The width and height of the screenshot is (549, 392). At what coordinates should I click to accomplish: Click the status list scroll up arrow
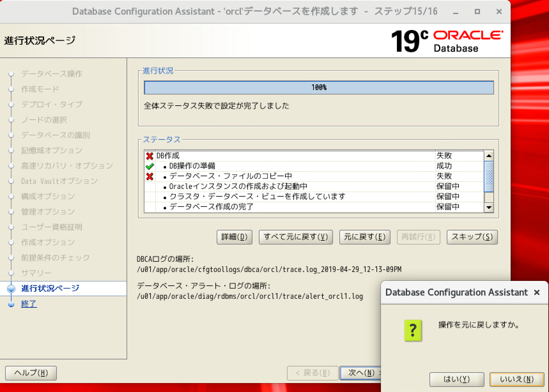pyautogui.click(x=489, y=156)
